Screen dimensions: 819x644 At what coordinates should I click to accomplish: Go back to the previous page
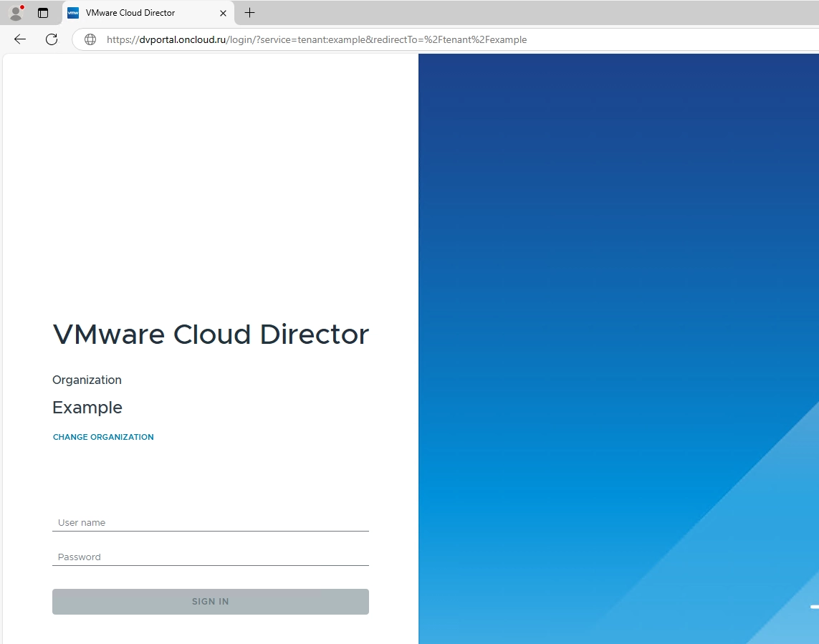(20, 39)
